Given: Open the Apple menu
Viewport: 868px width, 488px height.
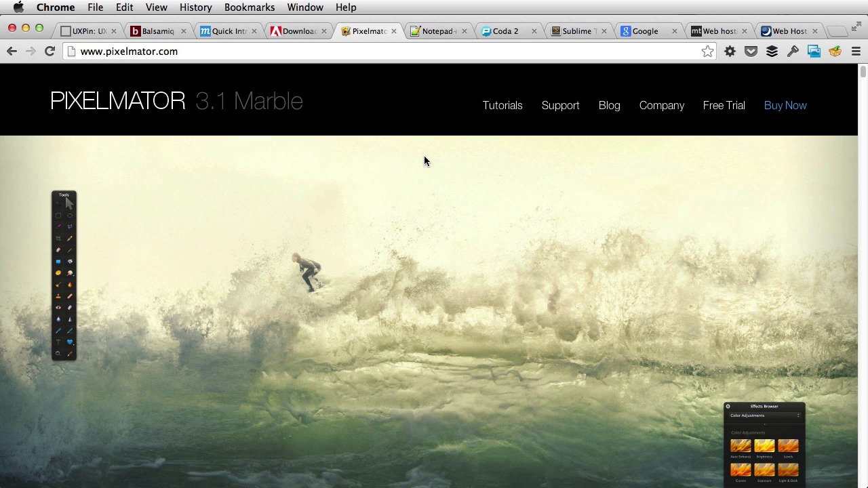Looking at the screenshot, I should coord(18,7).
